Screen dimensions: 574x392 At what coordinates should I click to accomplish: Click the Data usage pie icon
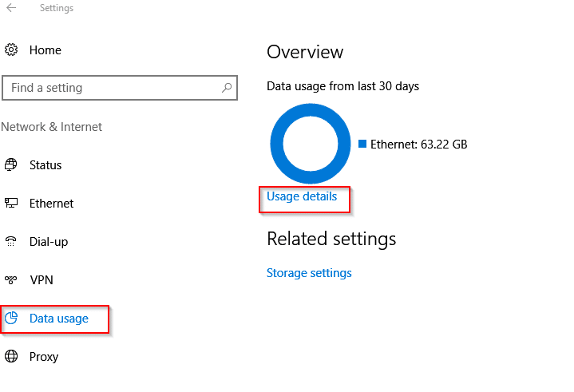click(11, 318)
